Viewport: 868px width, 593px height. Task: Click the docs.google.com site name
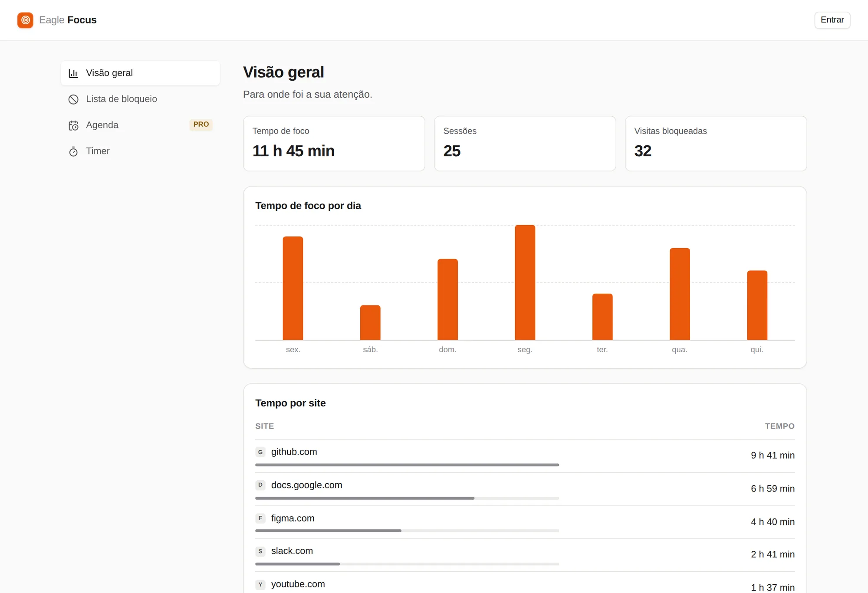[x=307, y=485]
